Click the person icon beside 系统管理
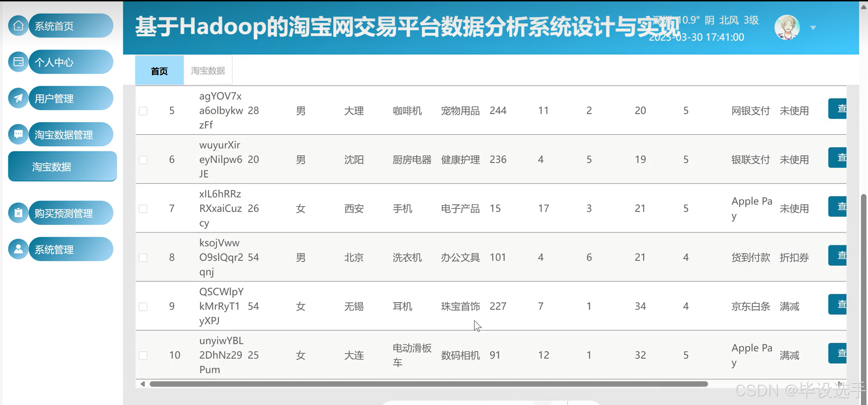Screen dimensions: 868x405 tap(18, 249)
